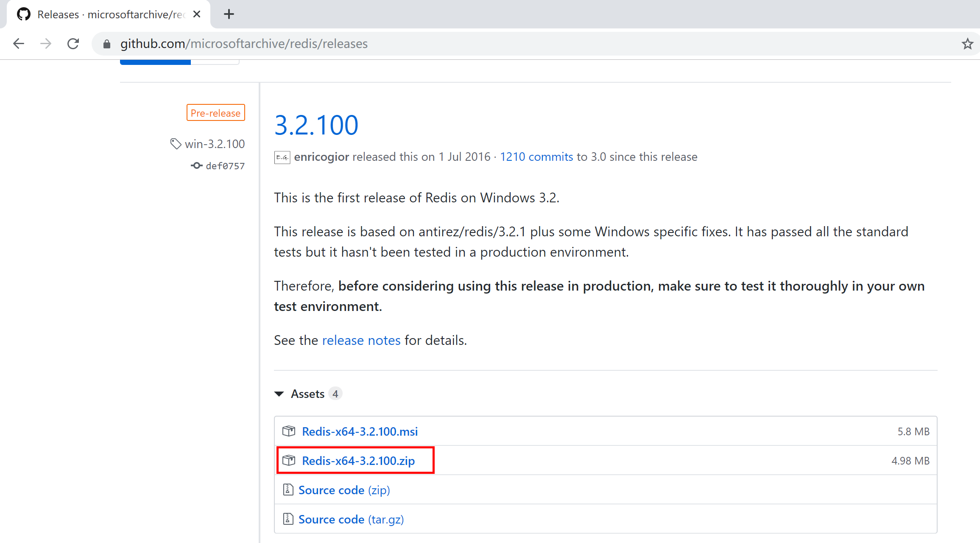The height and width of the screenshot is (543, 980).
Task: Bookmark this page with the star icon
Action: 967,44
